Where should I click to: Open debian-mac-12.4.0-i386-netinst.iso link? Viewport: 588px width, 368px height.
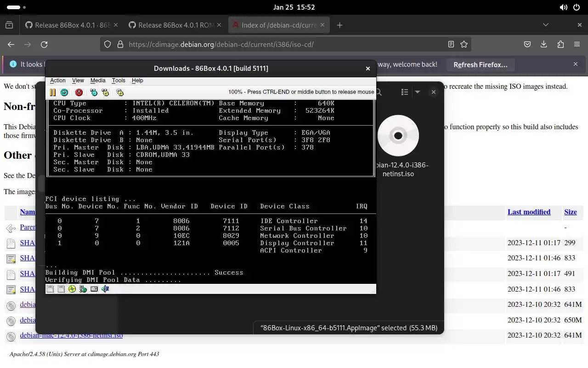click(x=71, y=335)
